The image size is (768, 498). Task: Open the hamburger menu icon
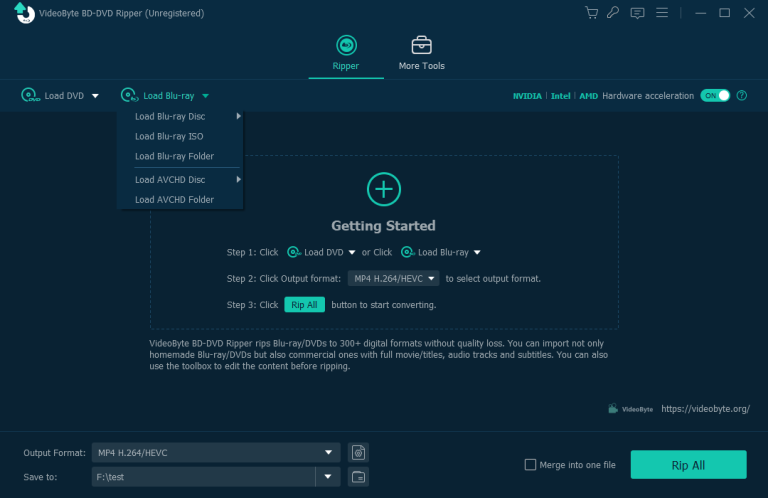coord(662,13)
